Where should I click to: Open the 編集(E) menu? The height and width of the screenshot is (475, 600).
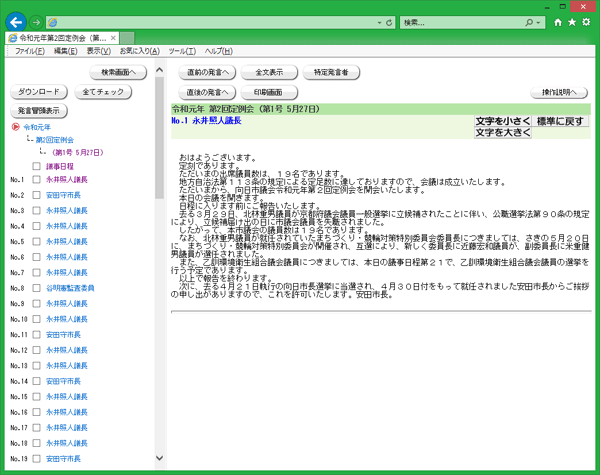click(65, 51)
